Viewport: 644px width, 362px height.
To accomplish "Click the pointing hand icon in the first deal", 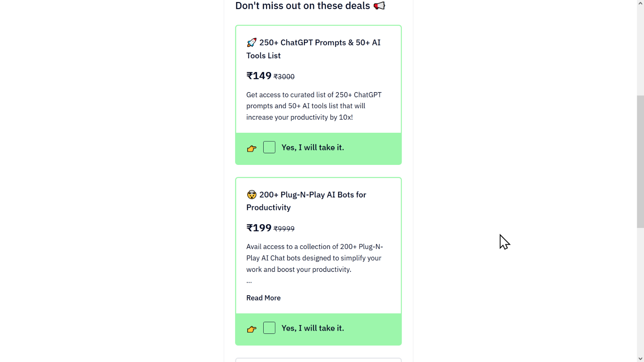I will pyautogui.click(x=252, y=148).
